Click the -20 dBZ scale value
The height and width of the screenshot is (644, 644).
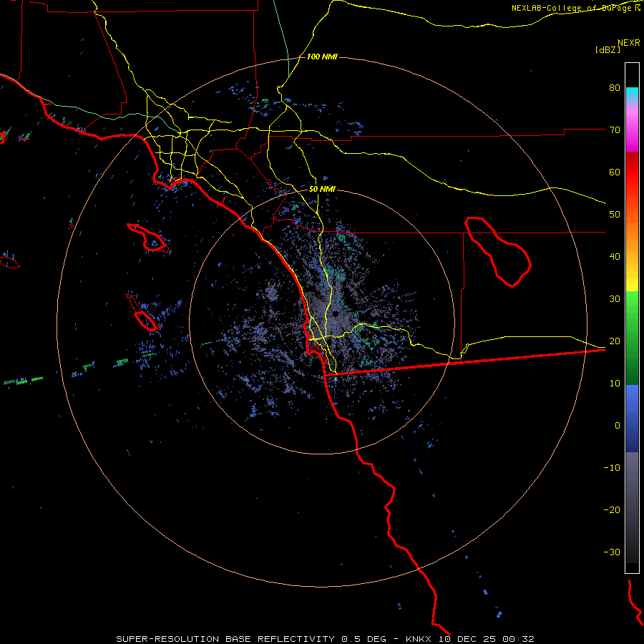pyautogui.click(x=612, y=510)
